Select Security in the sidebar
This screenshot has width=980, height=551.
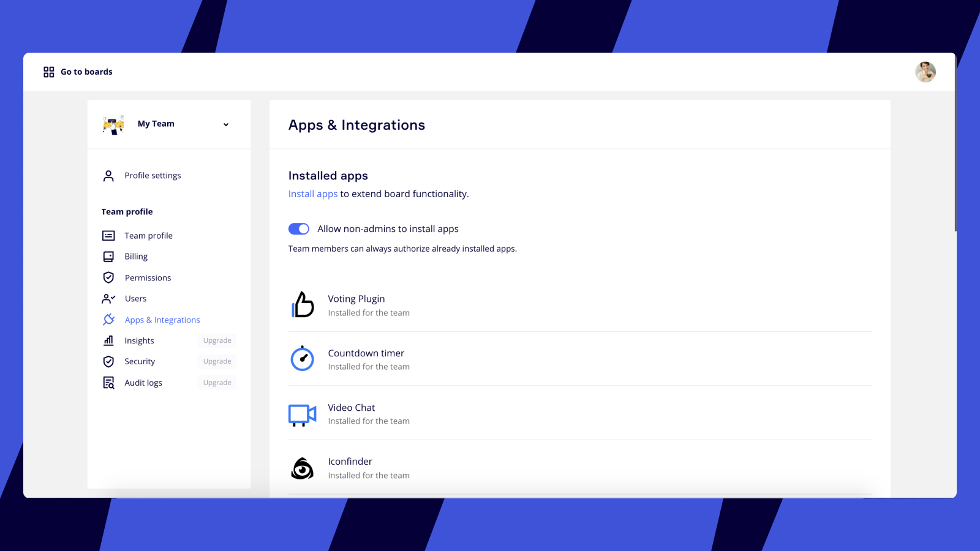pos(139,361)
